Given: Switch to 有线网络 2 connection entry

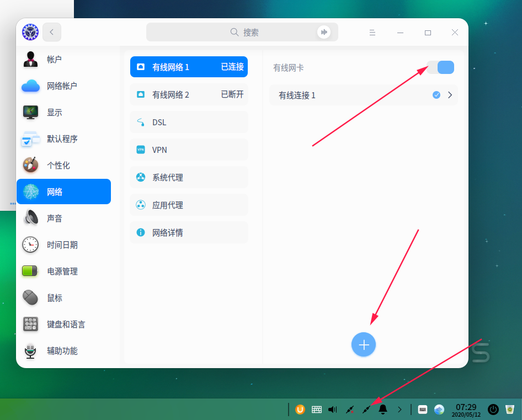Looking at the screenshot, I should [x=189, y=94].
